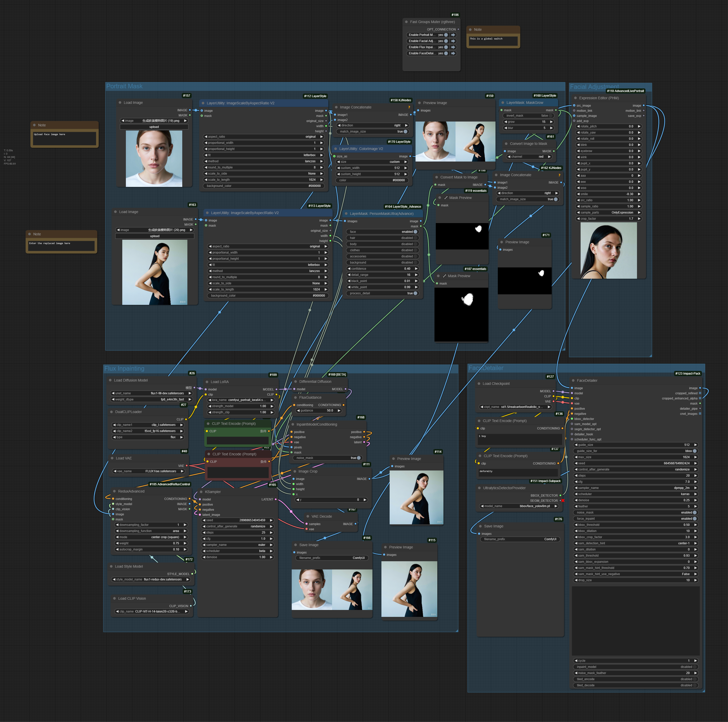Image resolution: width=728 pixels, height=722 pixels.
Task: Click the go-to arrow for Enable FaceDetailer
Action: (453, 54)
